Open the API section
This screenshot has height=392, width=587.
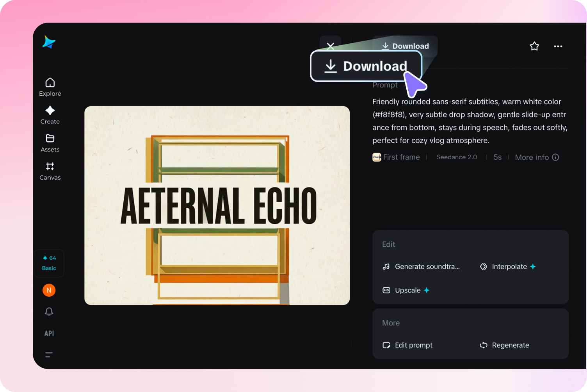(x=49, y=333)
